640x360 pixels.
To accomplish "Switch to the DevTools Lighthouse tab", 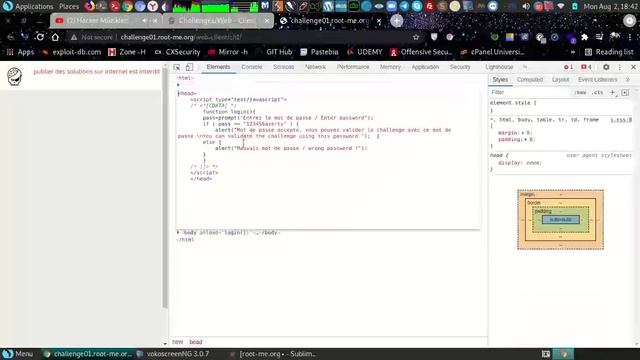I will 499,67.
